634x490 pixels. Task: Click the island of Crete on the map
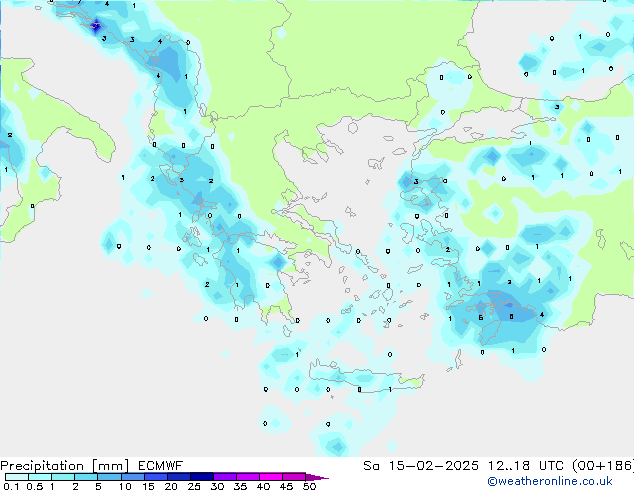pyautogui.click(x=345, y=382)
